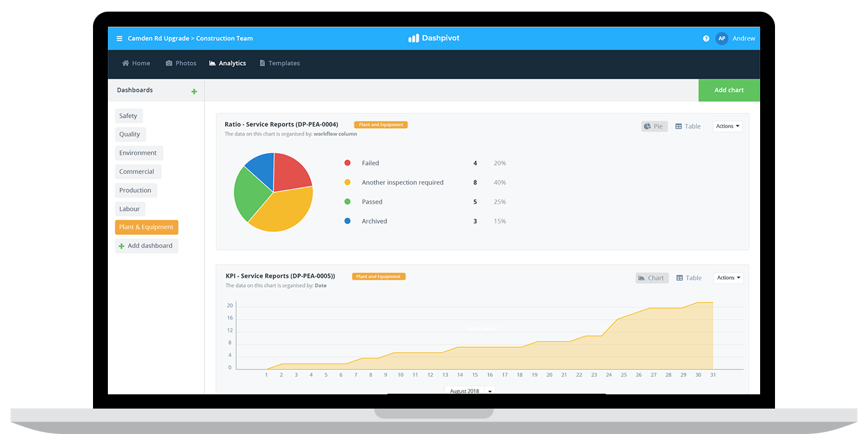This screenshot has height=434, width=868.
Task: Click the Dashboards sidebar heading
Action: (135, 90)
